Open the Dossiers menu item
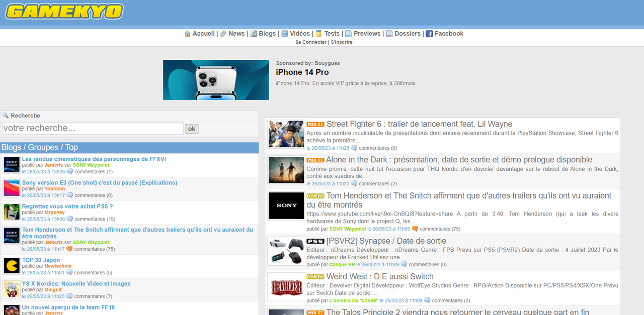 click(x=408, y=34)
